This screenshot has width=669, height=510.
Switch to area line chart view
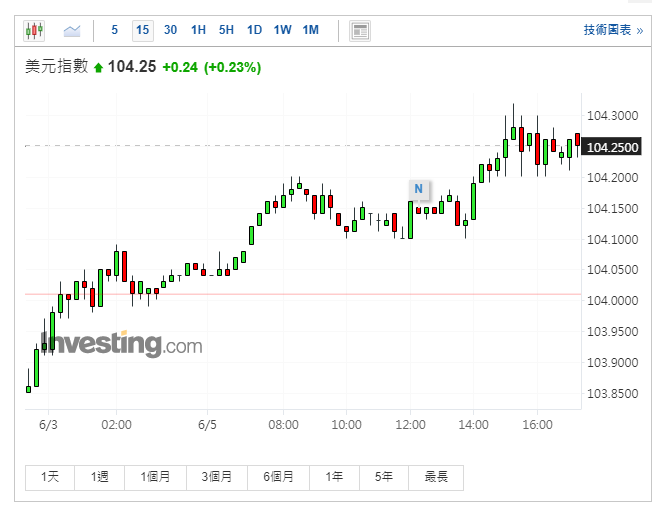tap(72, 31)
